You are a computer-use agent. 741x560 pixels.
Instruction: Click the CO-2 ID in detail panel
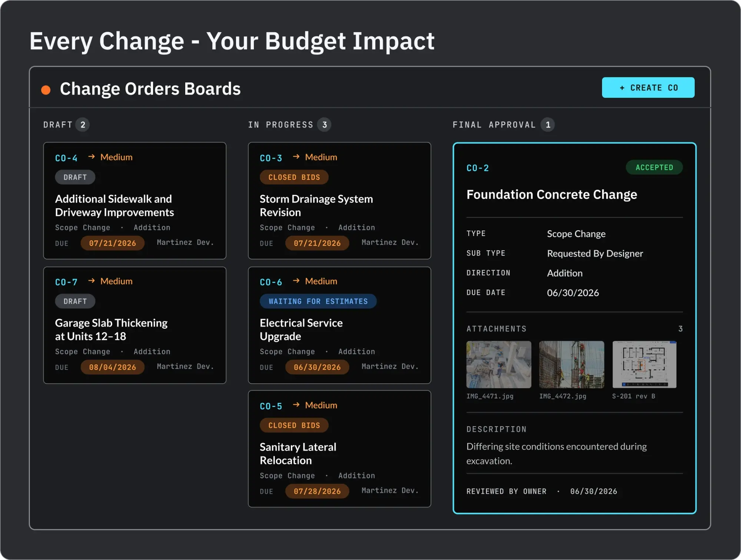(x=478, y=168)
